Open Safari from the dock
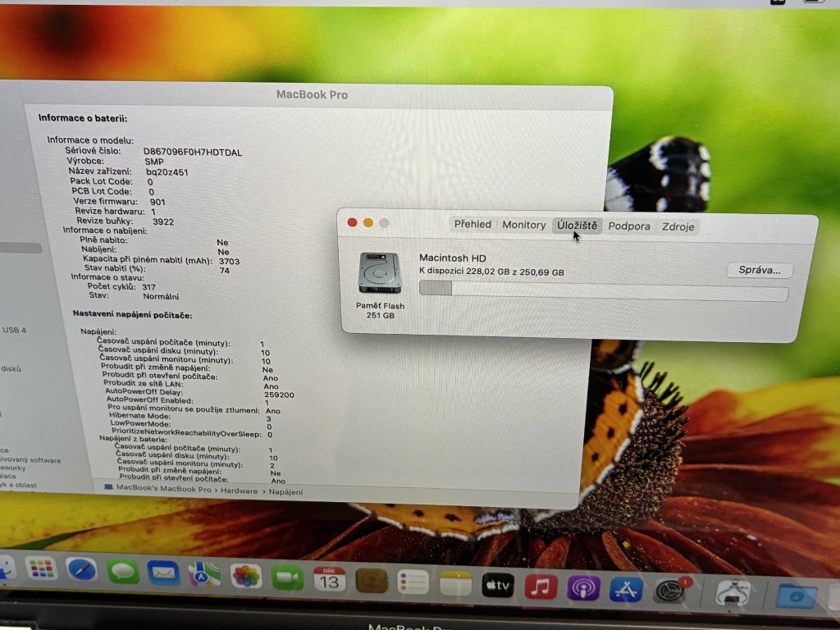This screenshot has height=630, width=840. tap(82, 569)
